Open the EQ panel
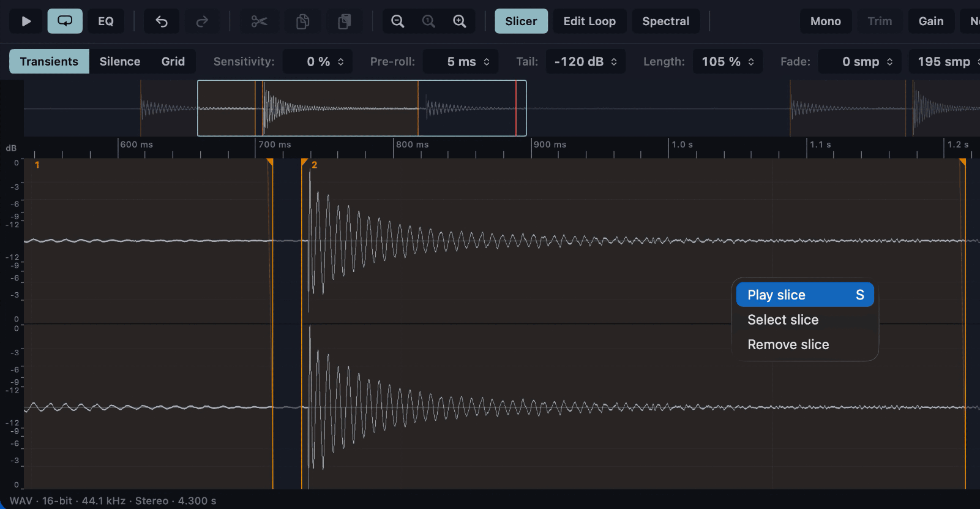980x509 pixels. 106,21
